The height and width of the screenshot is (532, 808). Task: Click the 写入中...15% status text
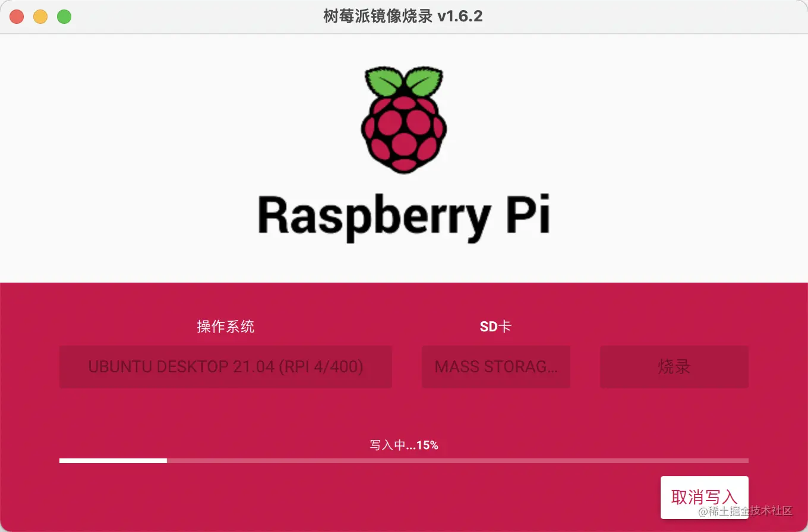point(404,445)
